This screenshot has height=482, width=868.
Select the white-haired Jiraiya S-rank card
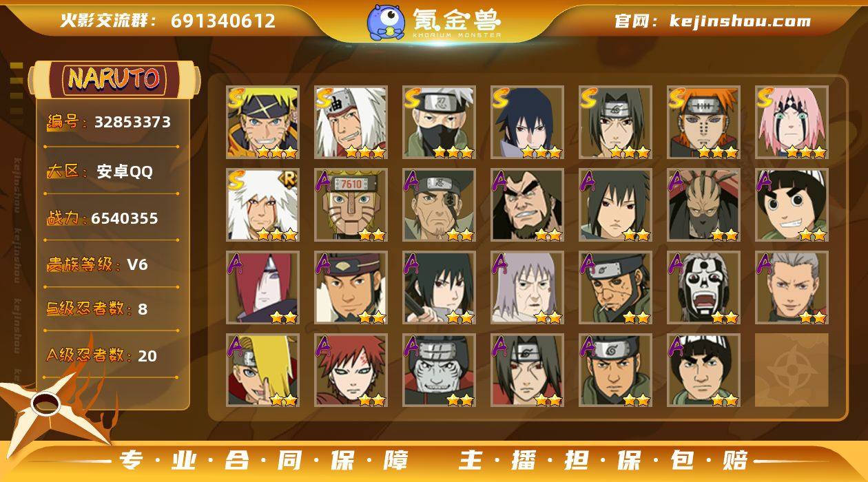click(x=351, y=123)
